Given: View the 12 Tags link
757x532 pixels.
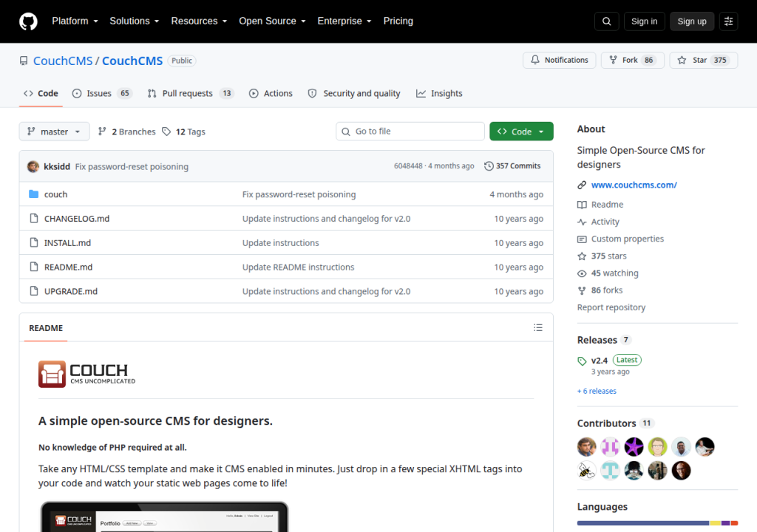Looking at the screenshot, I should tap(183, 132).
